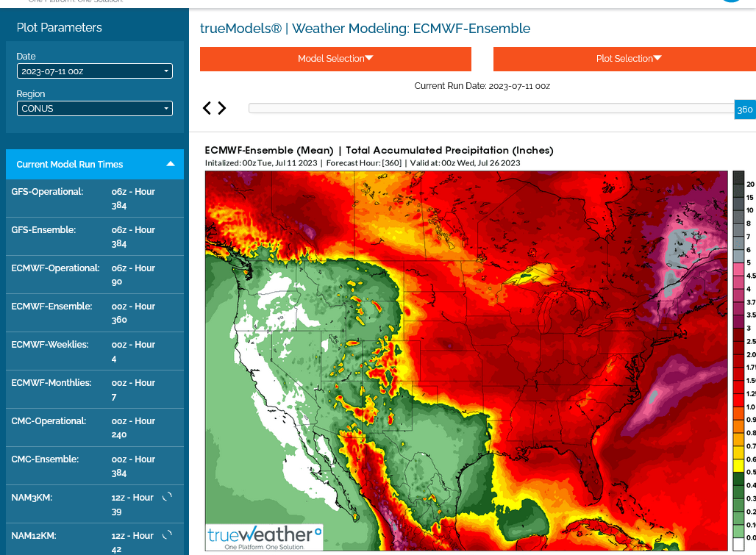Image resolution: width=756 pixels, height=555 pixels.
Task: Click the Plot Parameters heading
Action: 60,27
